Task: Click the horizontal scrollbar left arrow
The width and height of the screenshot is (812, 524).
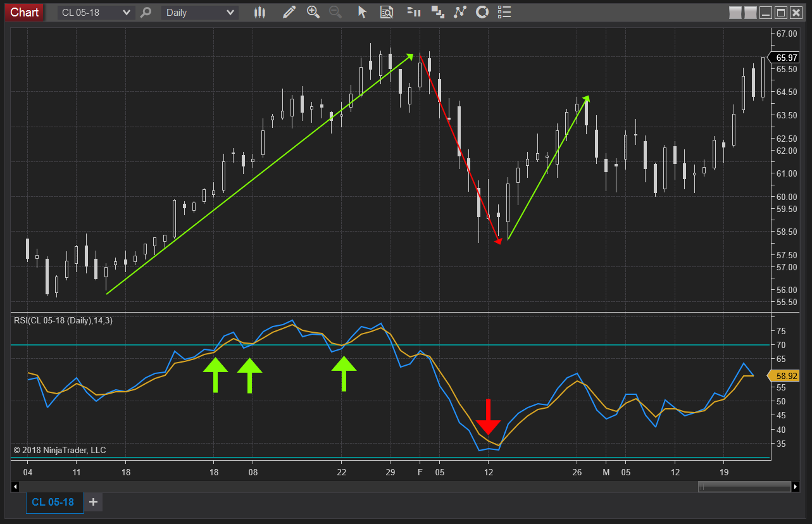Action: point(16,487)
